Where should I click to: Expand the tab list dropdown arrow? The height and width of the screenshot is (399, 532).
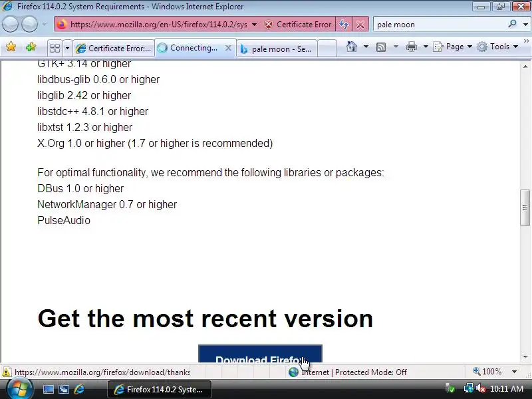pyautogui.click(x=67, y=48)
